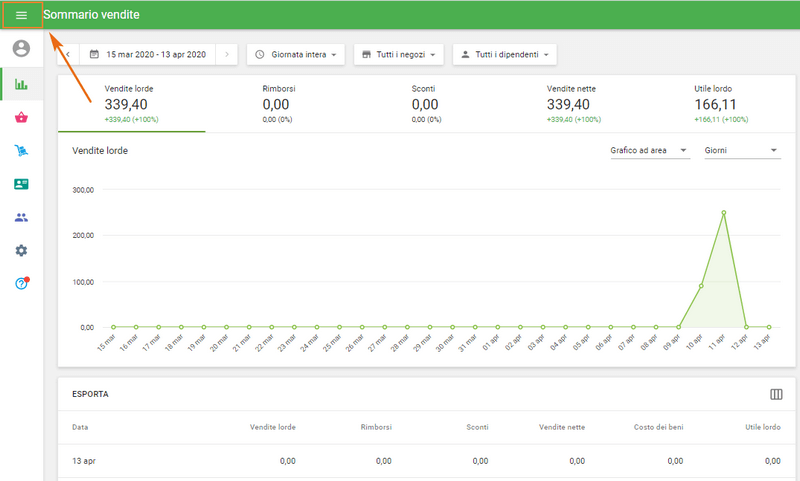Viewport: 800px width, 481px height.
Task: Open the Help question mark icon
Action: click(21, 284)
